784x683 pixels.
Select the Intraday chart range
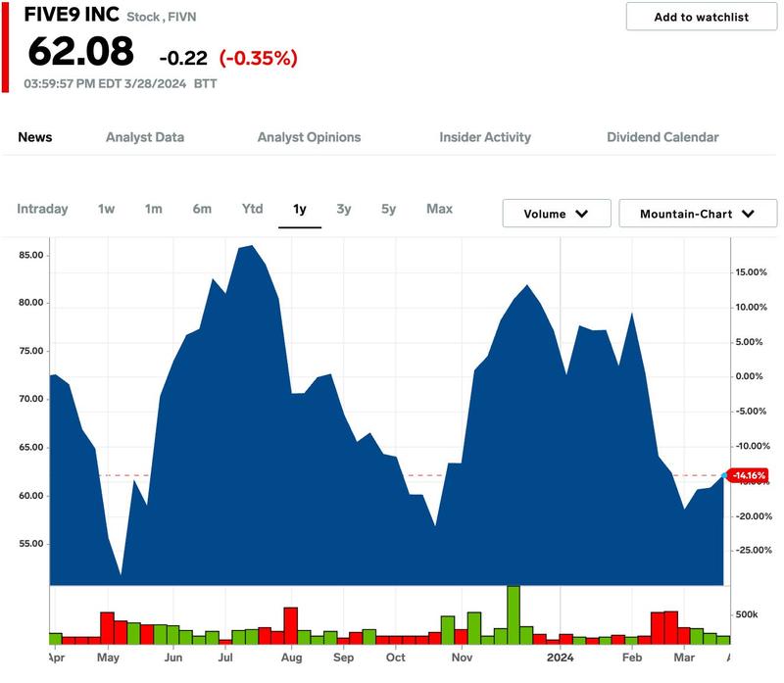42,209
